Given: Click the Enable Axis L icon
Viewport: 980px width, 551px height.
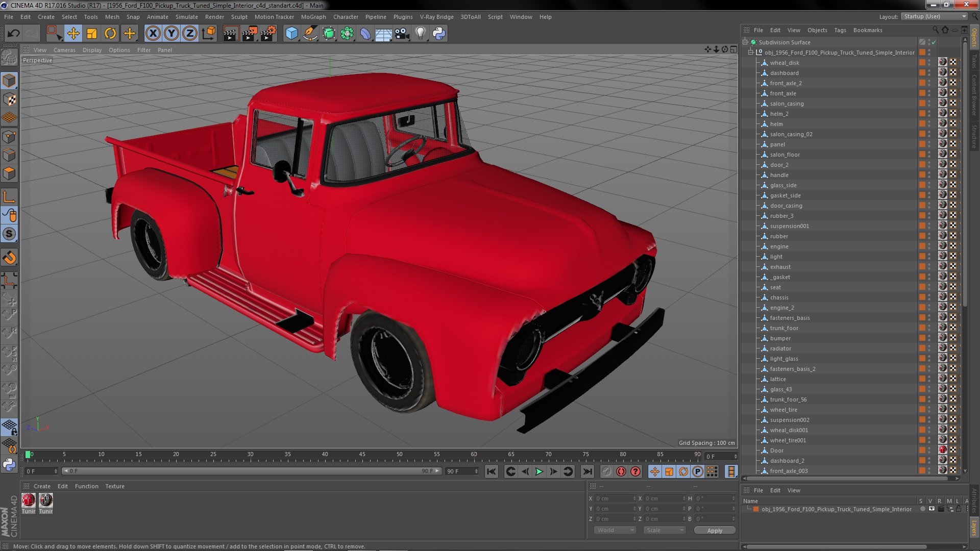Looking at the screenshot, I should [9, 197].
